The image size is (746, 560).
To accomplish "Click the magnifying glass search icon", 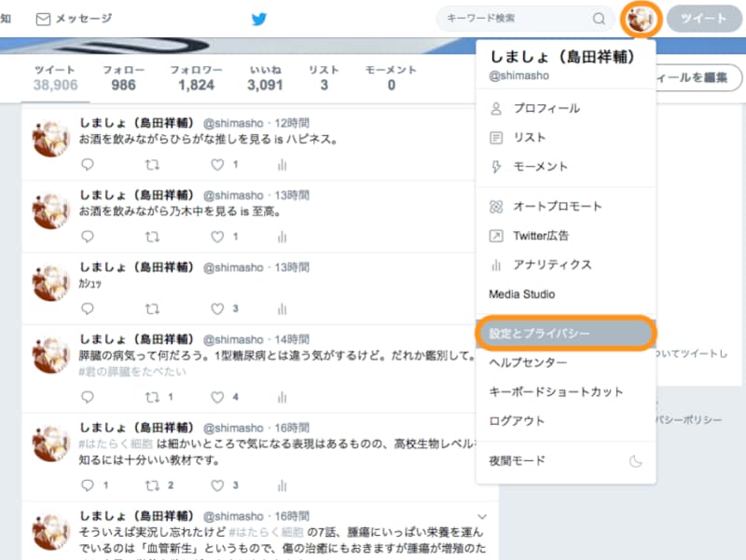I will pos(598,18).
